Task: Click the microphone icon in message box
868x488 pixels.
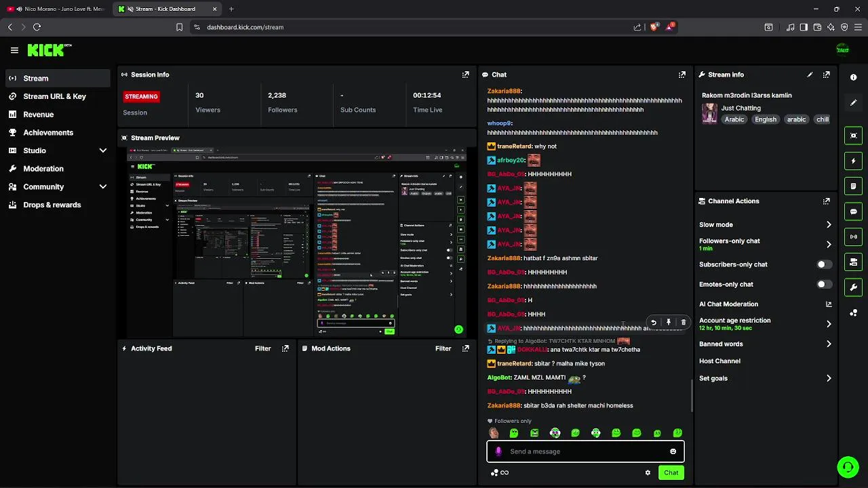Action: coord(498,451)
